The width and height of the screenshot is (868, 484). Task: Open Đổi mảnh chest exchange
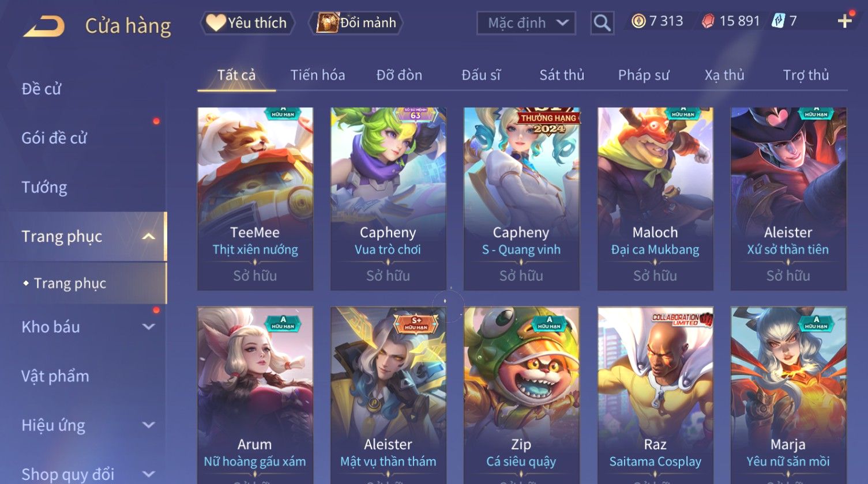click(x=356, y=23)
